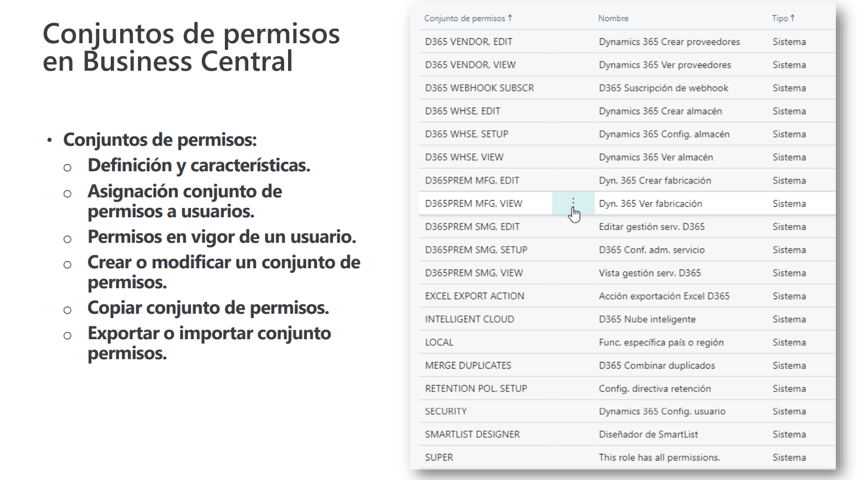This screenshot has height=480, width=868.
Task: Click the name D365 Suscripción de webhook
Action: point(664,88)
